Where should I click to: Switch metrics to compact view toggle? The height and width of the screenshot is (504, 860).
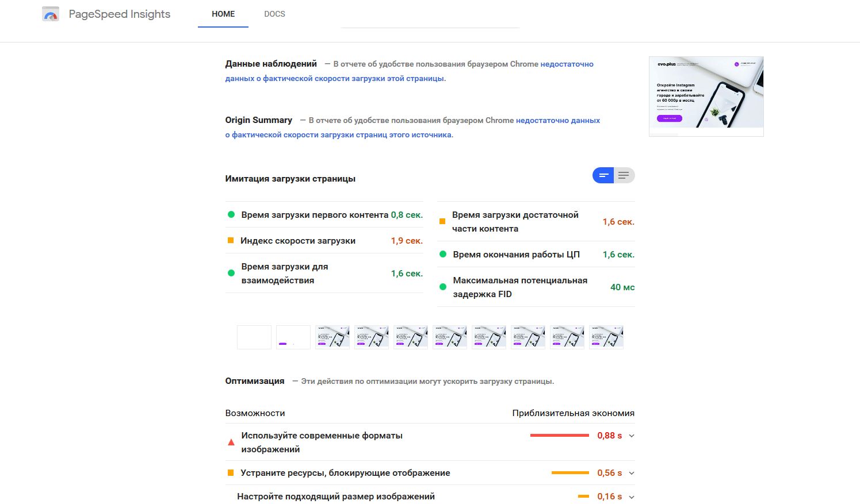coord(603,175)
